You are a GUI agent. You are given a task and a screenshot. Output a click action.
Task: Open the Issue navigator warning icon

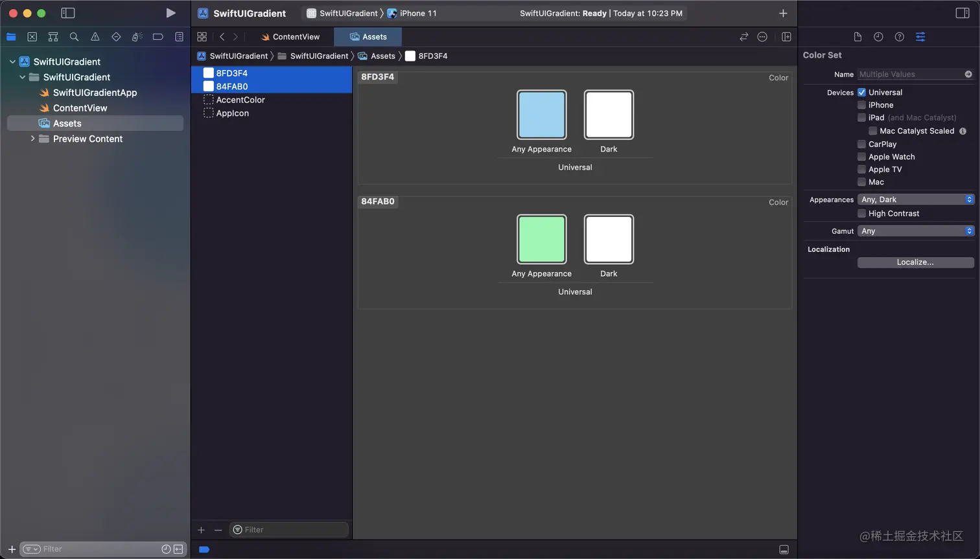pos(95,37)
